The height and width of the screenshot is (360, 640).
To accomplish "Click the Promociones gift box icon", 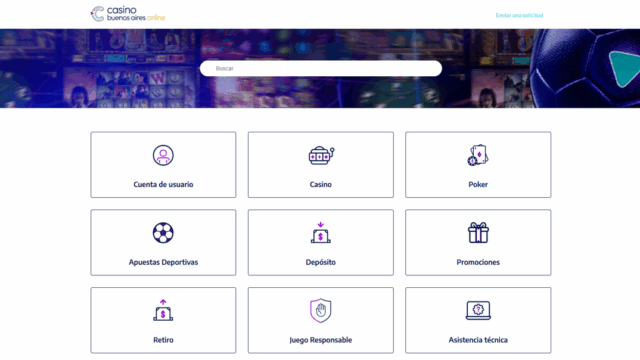I will click(478, 233).
